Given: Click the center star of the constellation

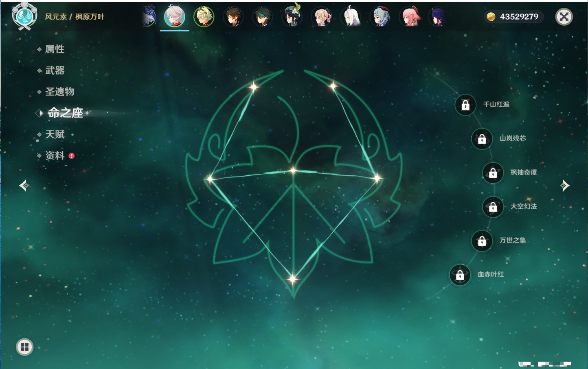Looking at the screenshot, I should pos(293,170).
